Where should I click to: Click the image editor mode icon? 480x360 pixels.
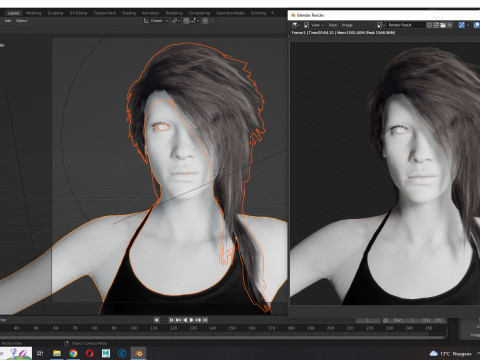[307, 25]
